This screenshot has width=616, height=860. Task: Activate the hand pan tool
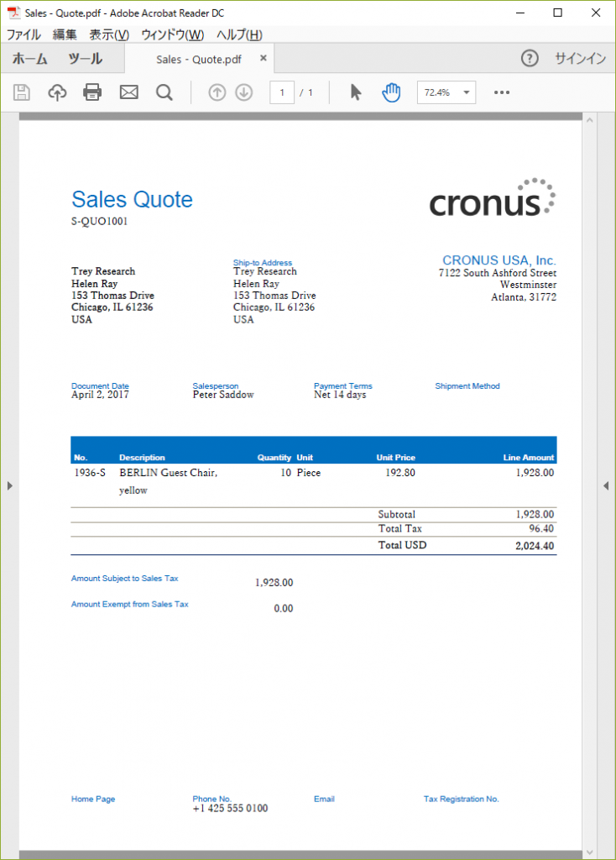tap(391, 92)
